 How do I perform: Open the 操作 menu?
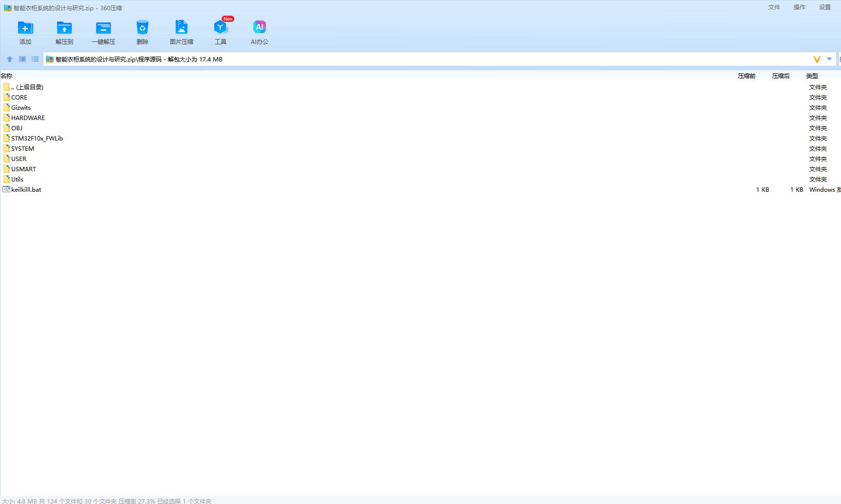799,7
